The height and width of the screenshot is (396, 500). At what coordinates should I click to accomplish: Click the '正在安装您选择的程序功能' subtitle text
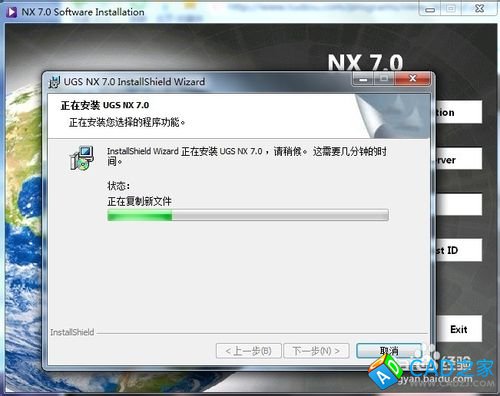click(127, 122)
